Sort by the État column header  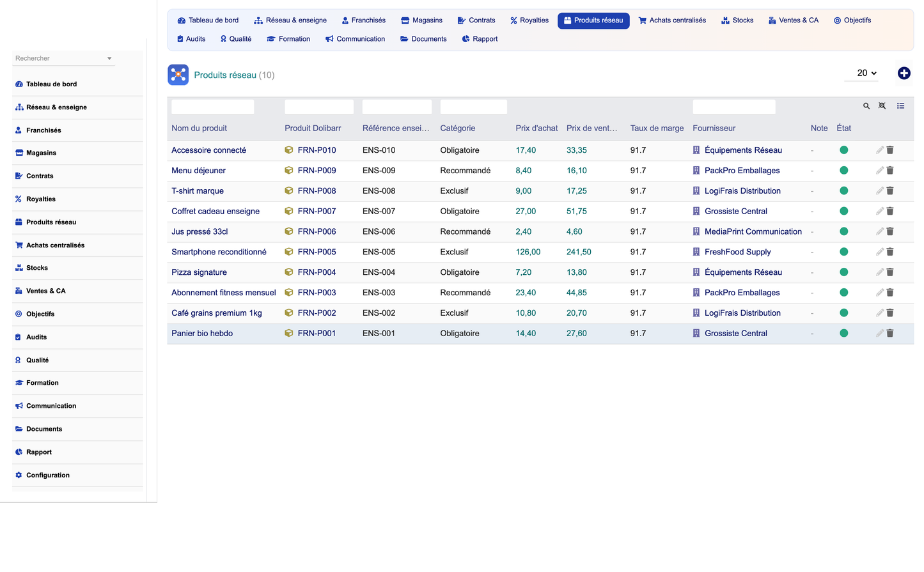(844, 128)
